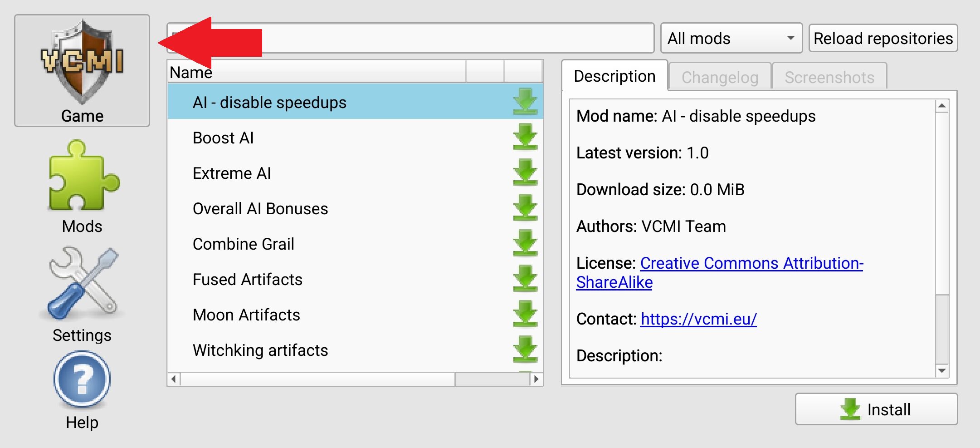Switch to the Screenshots tab
The width and height of the screenshot is (980, 448).
pyautogui.click(x=829, y=78)
